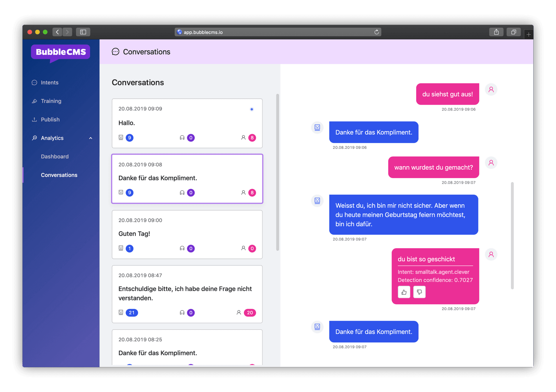The height and width of the screenshot is (392, 556).
Task: Collapse the Analytics section with its chevron
Action: (x=90, y=138)
